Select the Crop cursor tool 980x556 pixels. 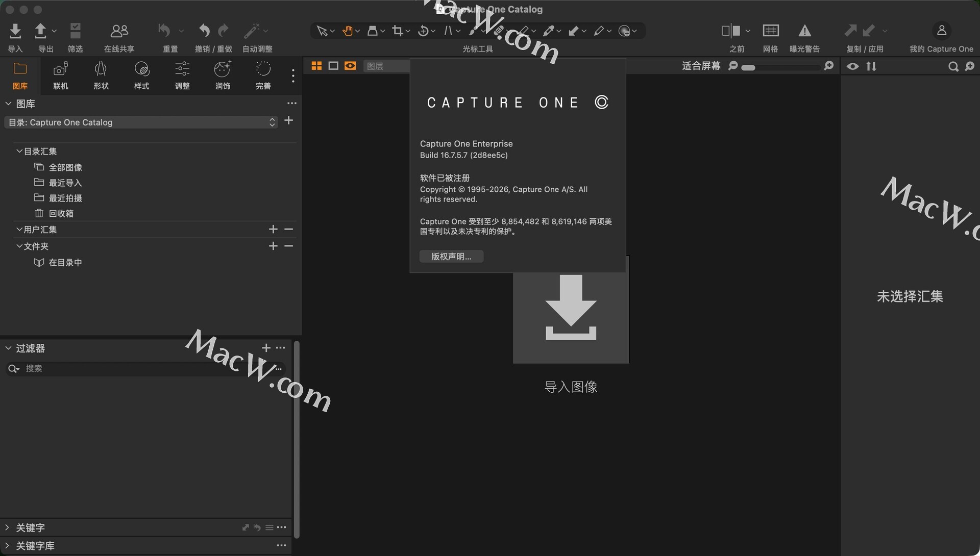397,31
